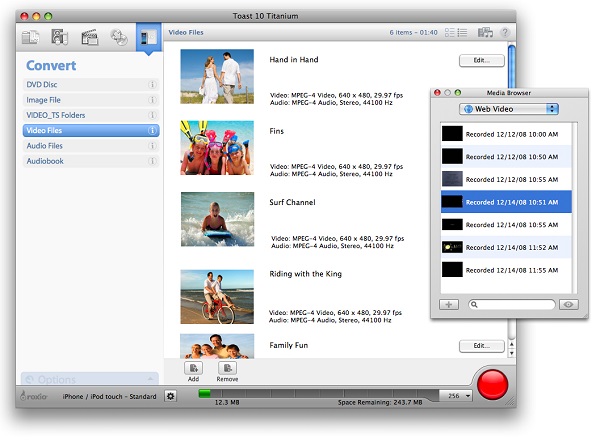Open the Web Video source dropdown

508,108
